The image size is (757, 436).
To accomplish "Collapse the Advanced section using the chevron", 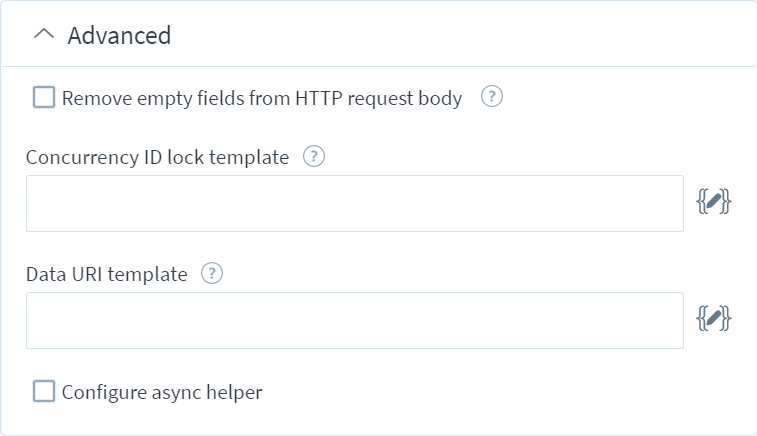I will click(44, 35).
